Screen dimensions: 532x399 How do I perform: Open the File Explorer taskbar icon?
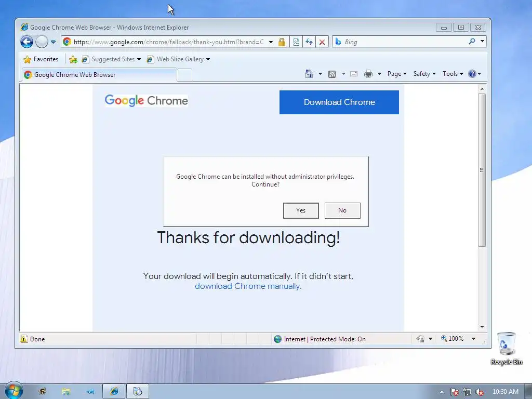[x=66, y=392]
